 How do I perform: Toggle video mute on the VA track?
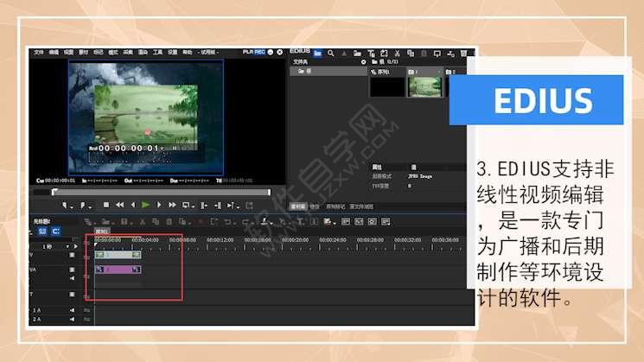coord(72,270)
